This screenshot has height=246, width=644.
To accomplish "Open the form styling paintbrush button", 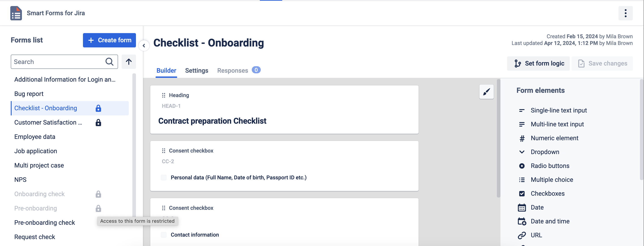I will coord(486,92).
